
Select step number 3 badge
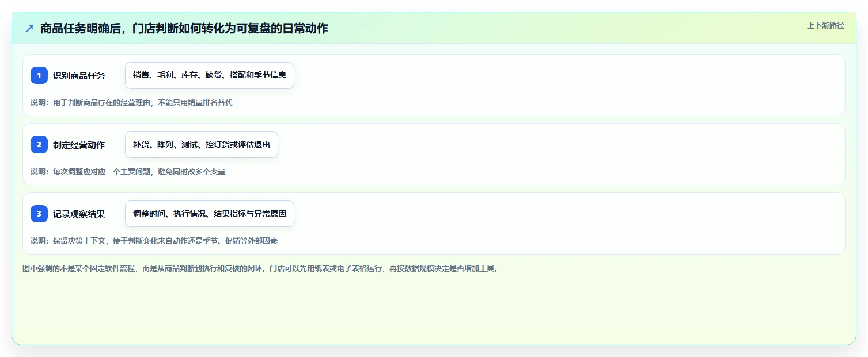pos(39,214)
